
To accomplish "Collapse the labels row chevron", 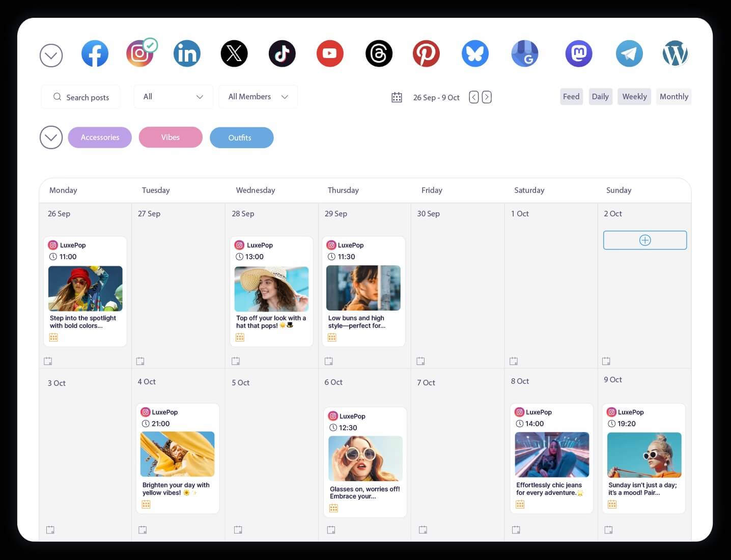I will pos(50,137).
